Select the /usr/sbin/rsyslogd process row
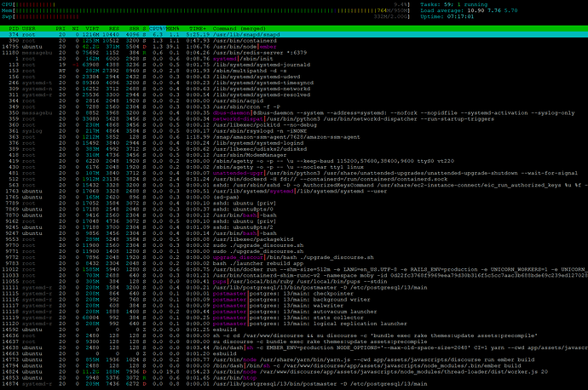This screenshot has width=588, height=390. [294, 131]
